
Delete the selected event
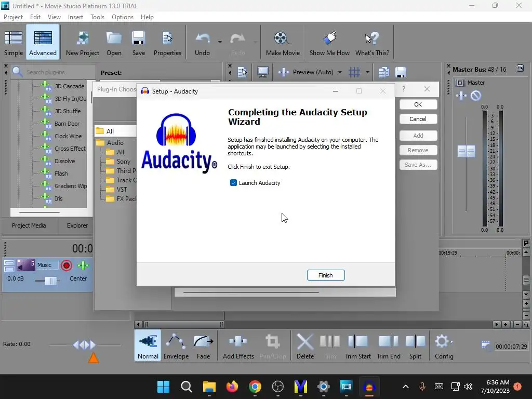click(305, 345)
